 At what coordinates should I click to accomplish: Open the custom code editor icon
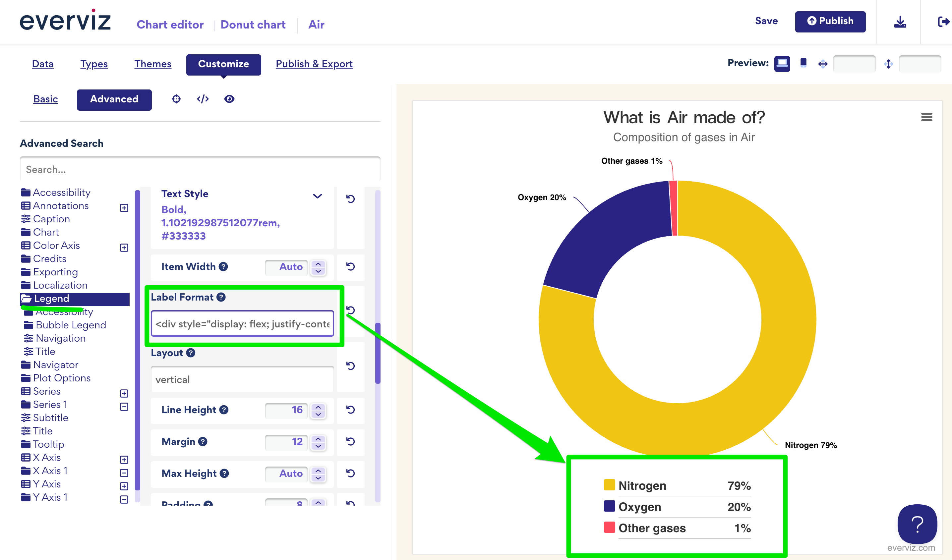click(203, 99)
